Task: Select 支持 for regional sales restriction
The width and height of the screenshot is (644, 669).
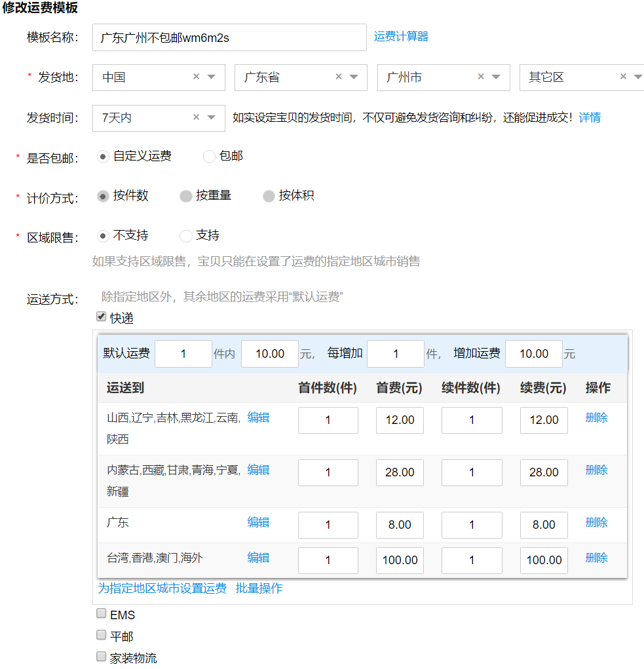Action: click(x=186, y=236)
